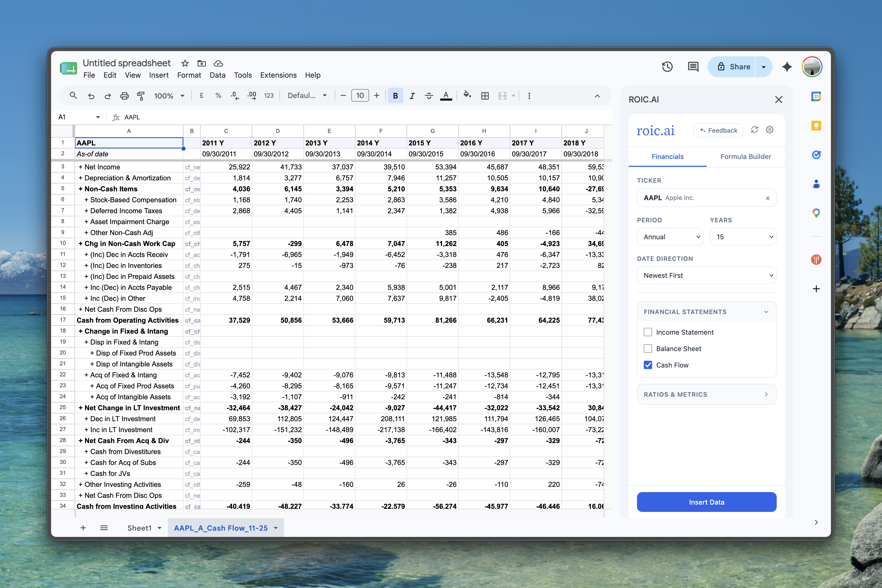Open the zoom 100% dropdown
This screenshot has width=882, height=588.
tap(169, 96)
